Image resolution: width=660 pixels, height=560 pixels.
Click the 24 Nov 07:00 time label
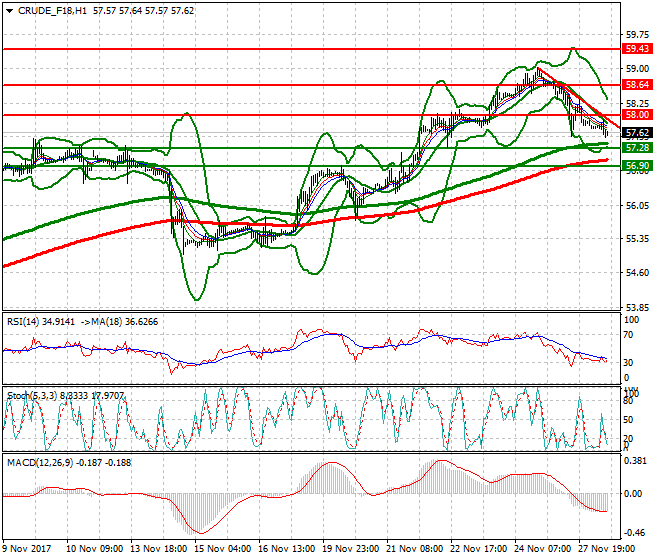pyautogui.click(x=543, y=549)
